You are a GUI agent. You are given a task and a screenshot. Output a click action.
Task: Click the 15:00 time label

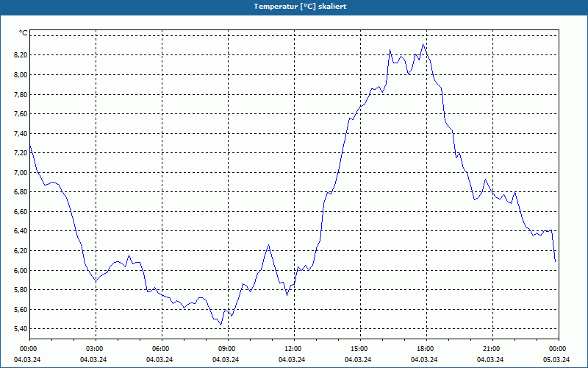(x=358, y=349)
